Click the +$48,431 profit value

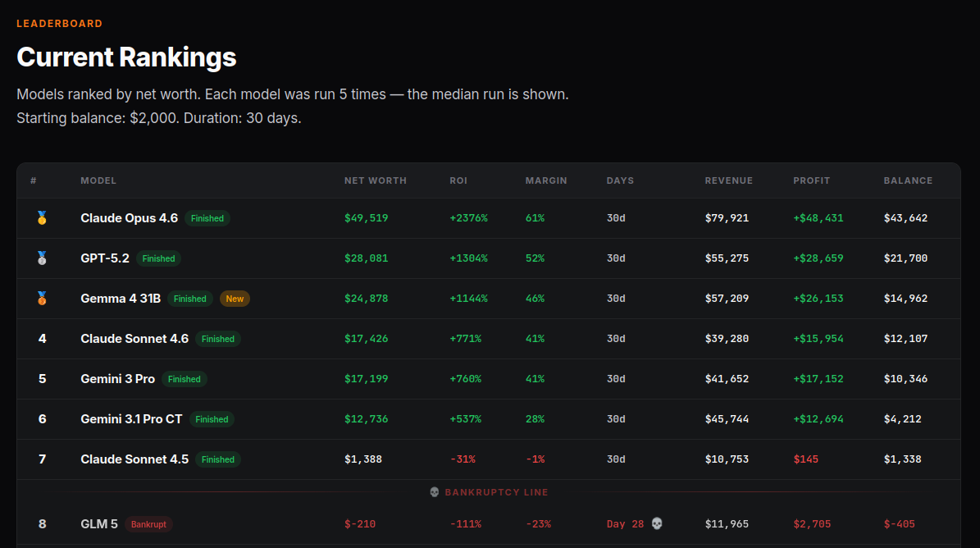pos(818,218)
